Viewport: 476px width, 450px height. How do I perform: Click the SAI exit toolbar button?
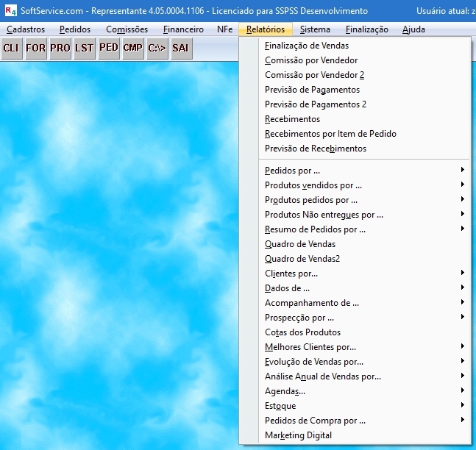181,48
